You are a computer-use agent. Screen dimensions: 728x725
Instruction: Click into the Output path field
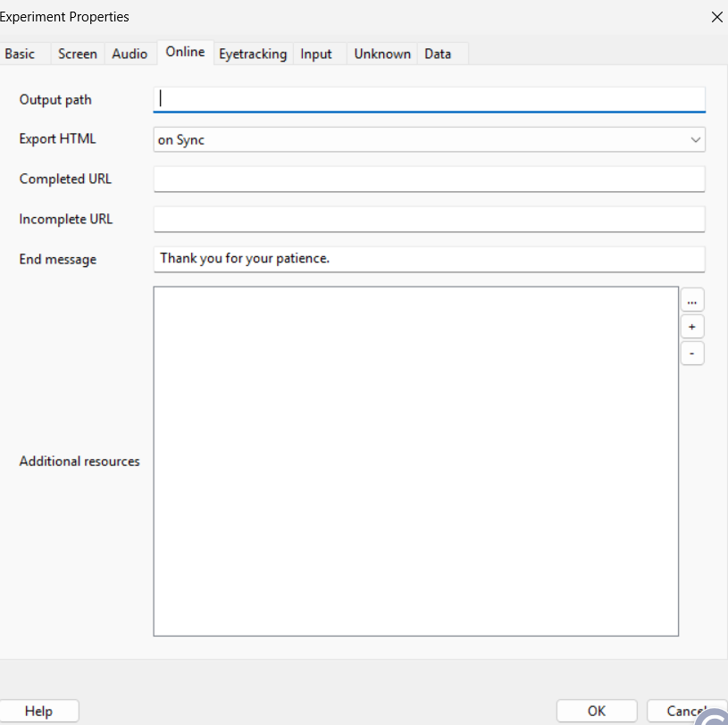click(429, 99)
